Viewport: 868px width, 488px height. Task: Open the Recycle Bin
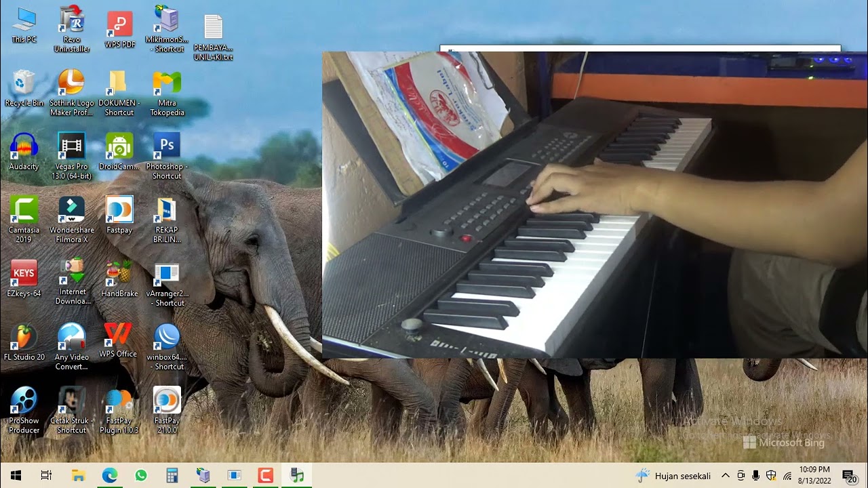pyautogui.click(x=24, y=89)
